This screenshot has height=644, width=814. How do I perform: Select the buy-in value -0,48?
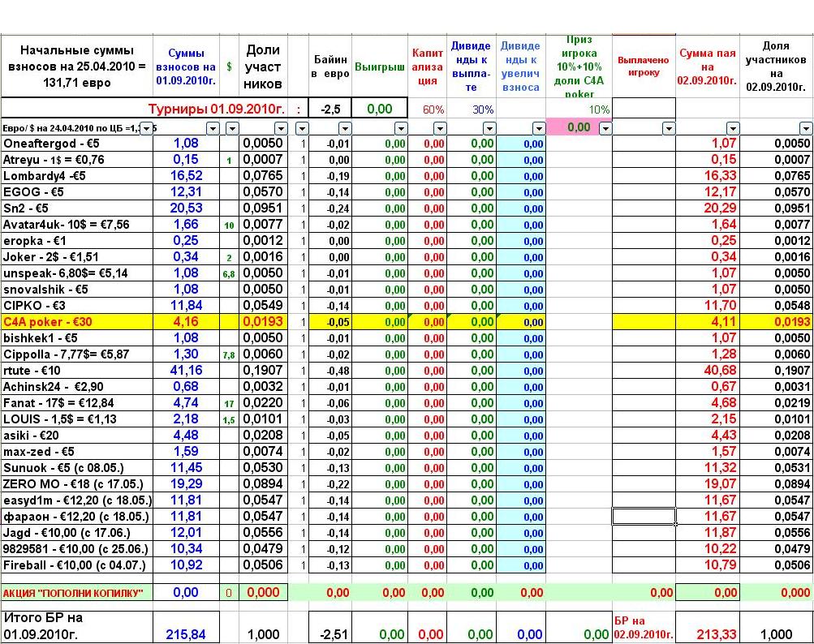(x=338, y=371)
